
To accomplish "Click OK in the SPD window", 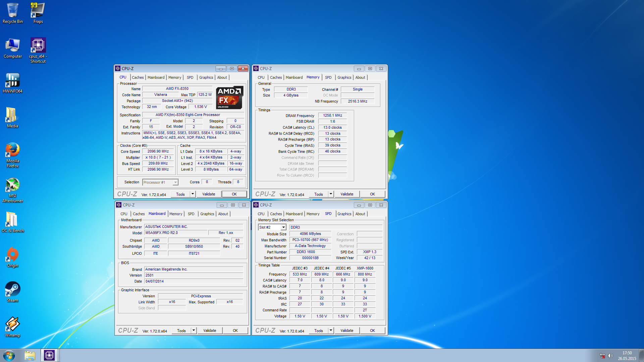I will tap(372, 330).
